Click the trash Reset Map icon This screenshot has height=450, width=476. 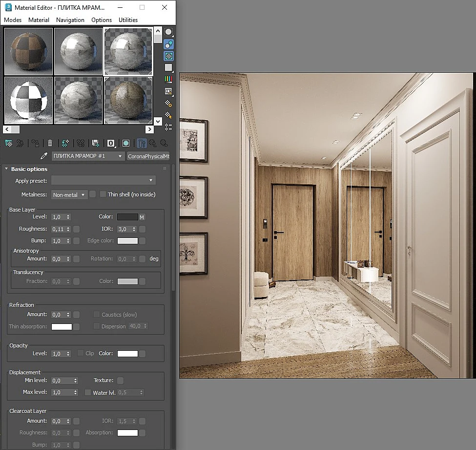50,143
